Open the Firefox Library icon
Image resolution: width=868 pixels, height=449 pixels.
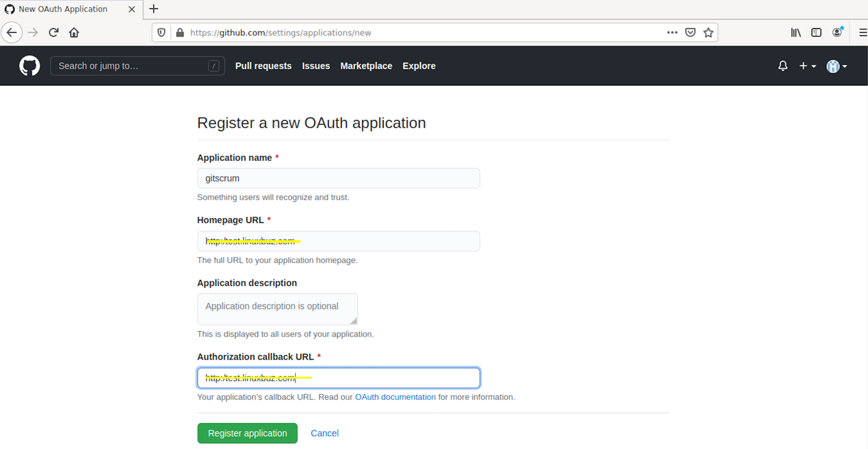tap(796, 33)
